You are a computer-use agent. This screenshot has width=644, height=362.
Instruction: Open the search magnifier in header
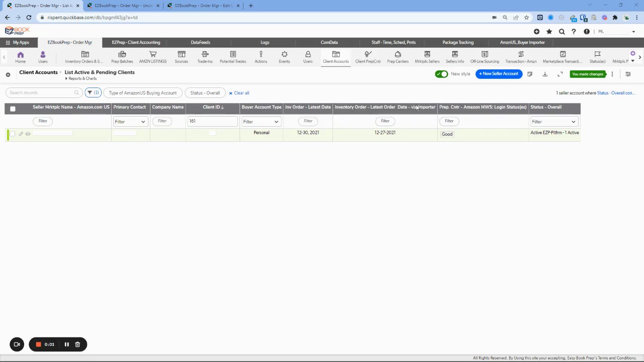click(561, 31)
